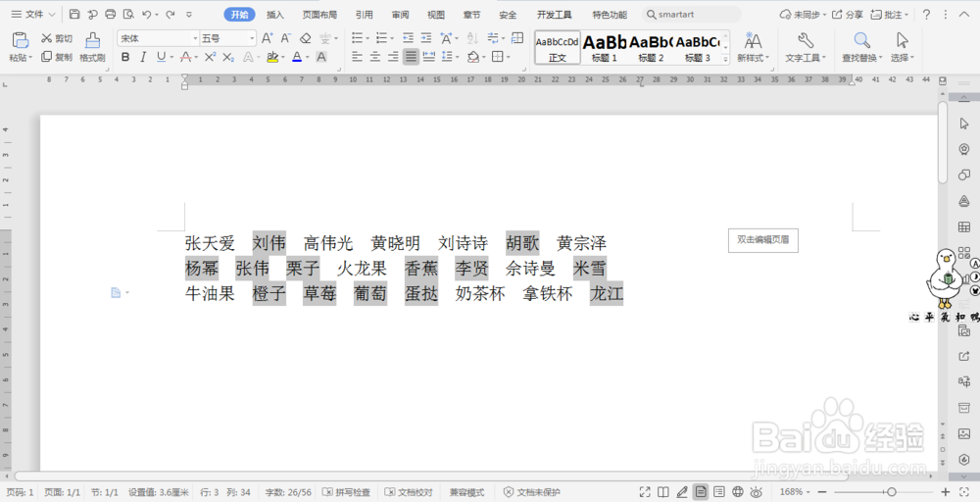Open the bullet list dropdown arrow
980x502 pixels.
pyautogui.click(x=367, y=39)
